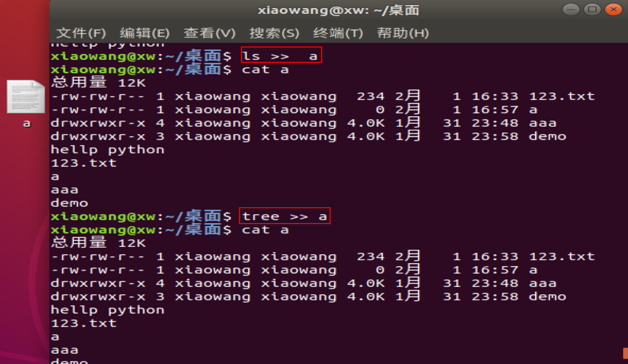628x364 pixels.
Task: Click the cat a command below tree >> a
Action: 265,229
